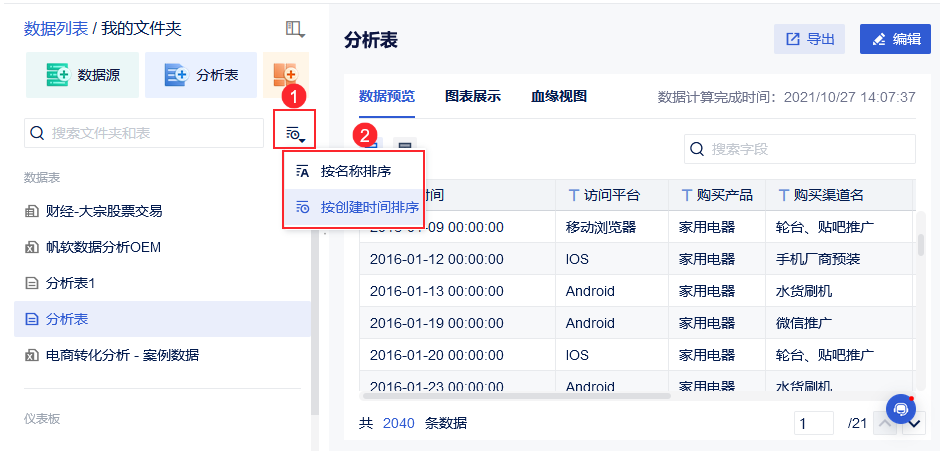Select the 分析表1 item
The width and height of the screenshot is (940, 451).
pos(162,283)
